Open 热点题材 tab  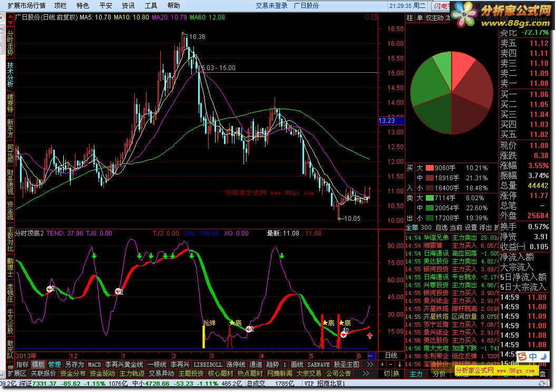(x=250, y=373)
